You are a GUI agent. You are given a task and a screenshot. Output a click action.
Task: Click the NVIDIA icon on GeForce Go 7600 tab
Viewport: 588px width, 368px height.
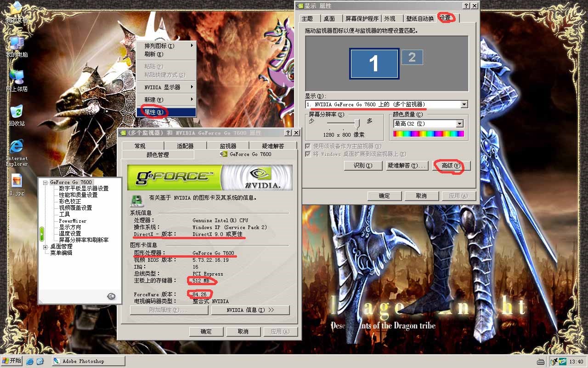pyautogui.click(x=224, y=154)
